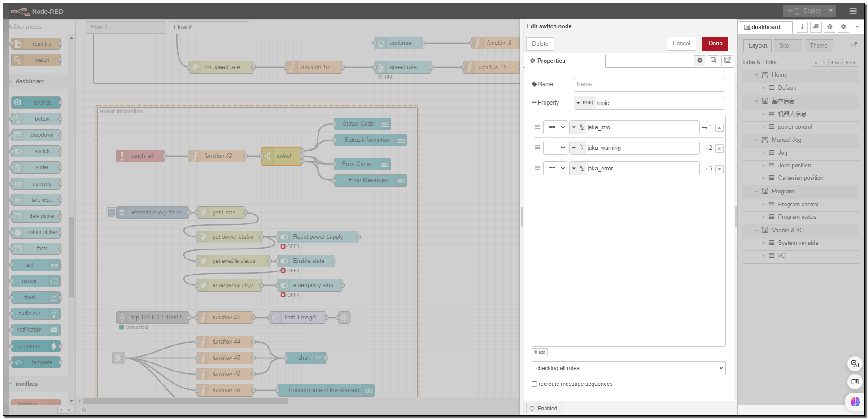The height and width of the screenshot is (419, 868).
Task: Open operator dropdown for jaka_info rule
Action: 555,127
